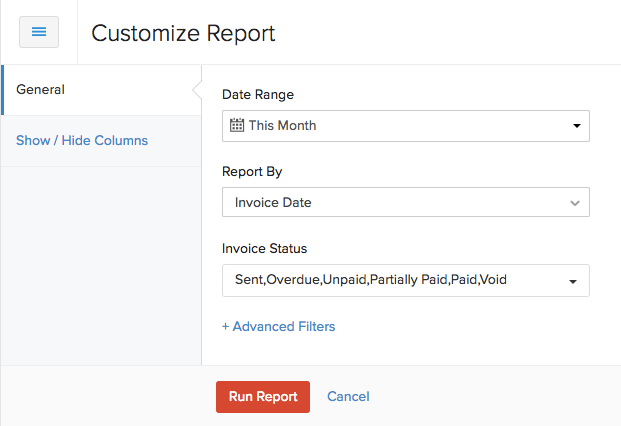Click the Customize Report heading

183,33
